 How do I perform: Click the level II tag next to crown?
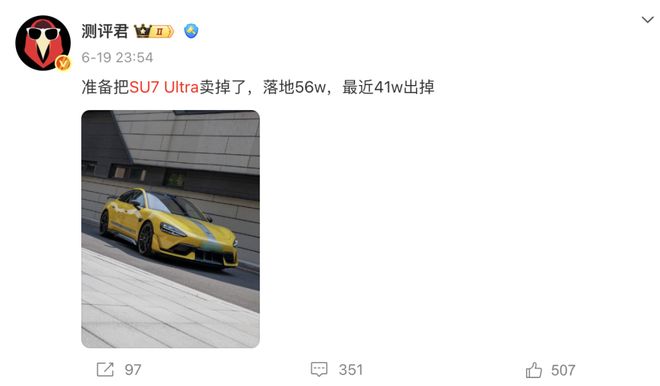pos(162,32)
